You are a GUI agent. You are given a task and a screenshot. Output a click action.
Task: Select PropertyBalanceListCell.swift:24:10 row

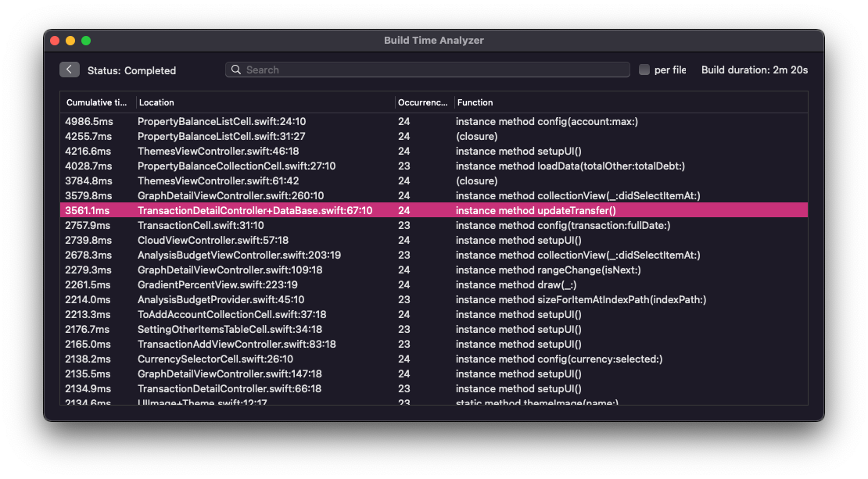[434, 121]
